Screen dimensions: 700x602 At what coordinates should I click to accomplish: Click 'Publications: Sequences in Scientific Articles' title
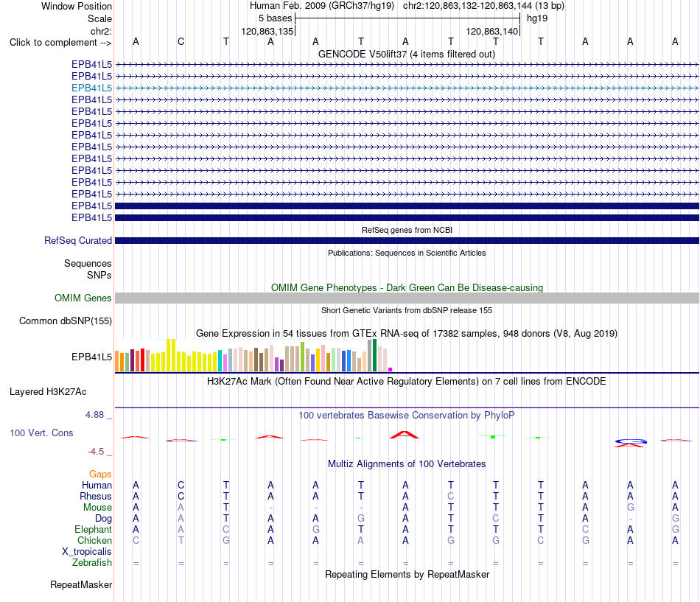[x=407, y=253]
